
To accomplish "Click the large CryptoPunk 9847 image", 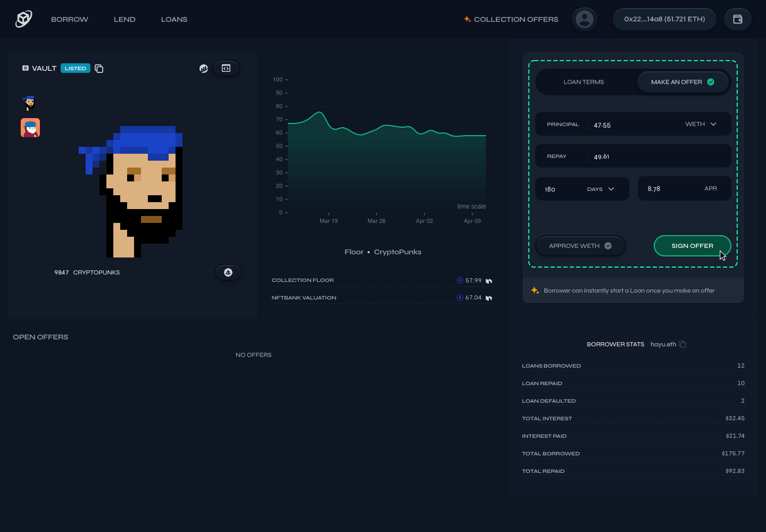I will point(131,192).
